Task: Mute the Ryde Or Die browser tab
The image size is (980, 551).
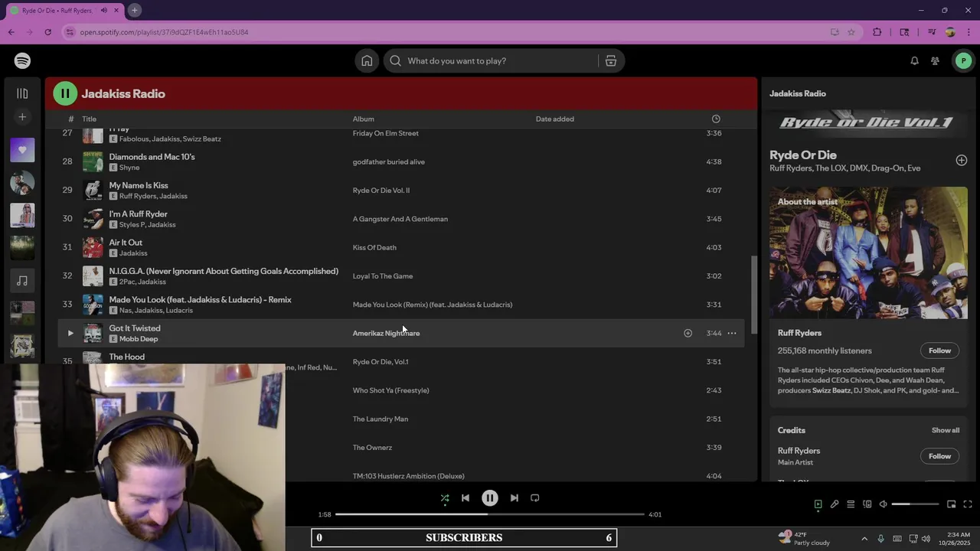Action: tap(104, 10)
